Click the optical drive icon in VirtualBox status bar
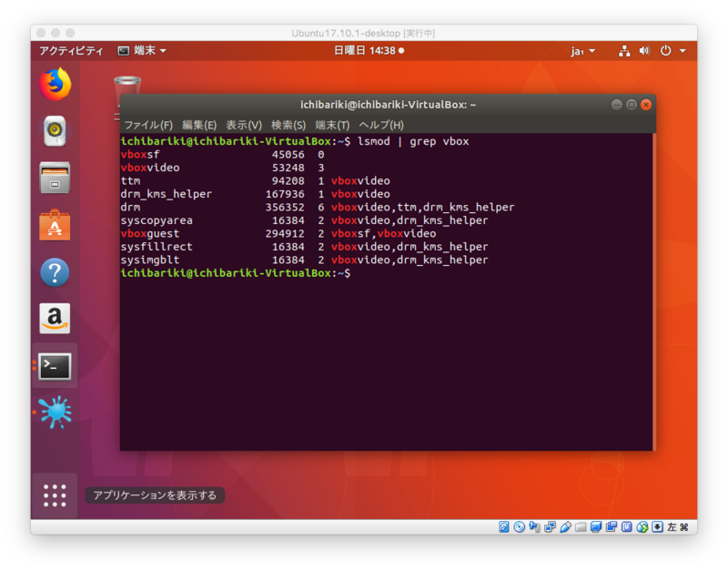This screenshot has width=728, height=571. (519, 526)
